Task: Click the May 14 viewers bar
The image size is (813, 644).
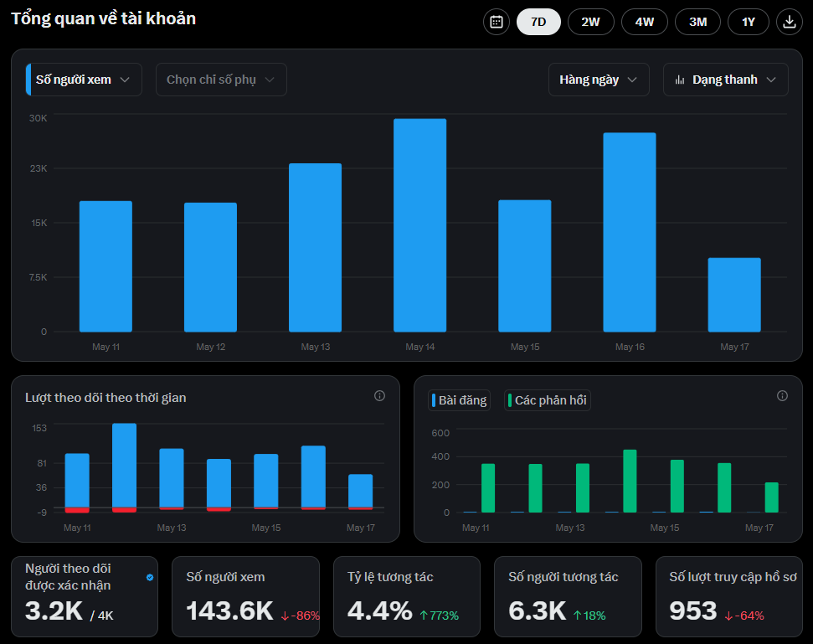Action: tap(420, 225)
